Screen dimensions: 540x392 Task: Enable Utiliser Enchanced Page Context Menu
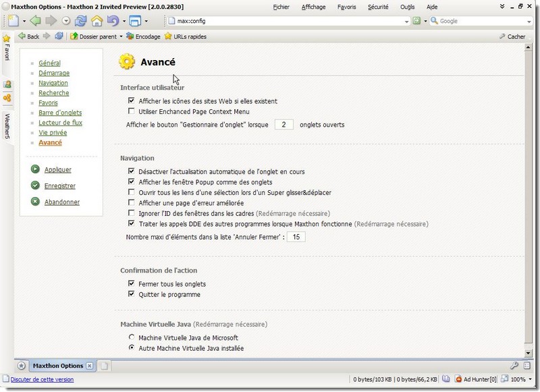click(x=131, y=111)
